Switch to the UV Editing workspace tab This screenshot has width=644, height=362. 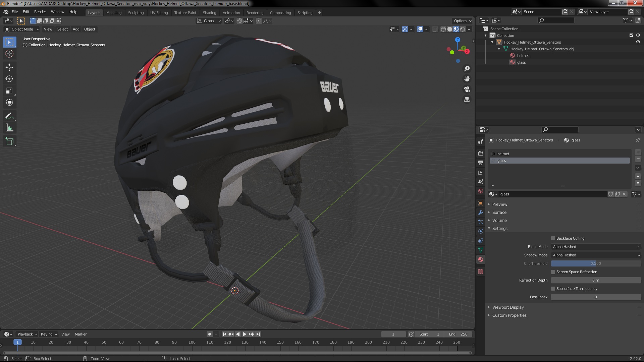point(159,13)
